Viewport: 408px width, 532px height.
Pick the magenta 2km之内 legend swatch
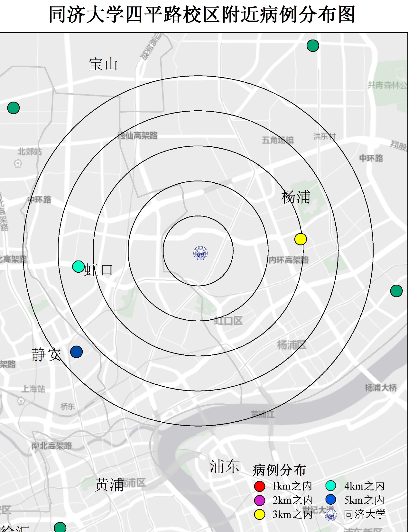pos(260,500)
